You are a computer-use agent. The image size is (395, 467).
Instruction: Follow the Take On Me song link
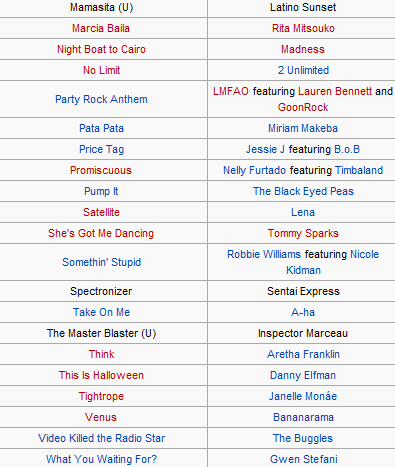click(101, 312)
